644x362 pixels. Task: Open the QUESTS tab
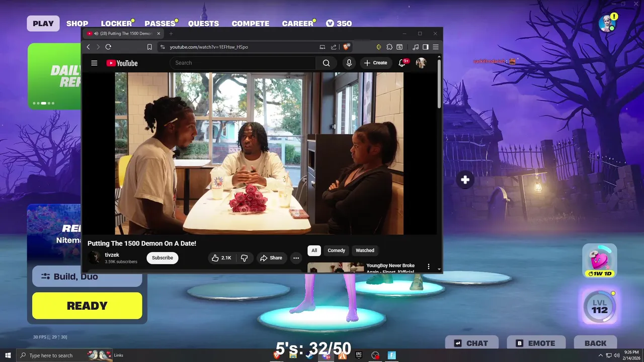pos(203,24)
